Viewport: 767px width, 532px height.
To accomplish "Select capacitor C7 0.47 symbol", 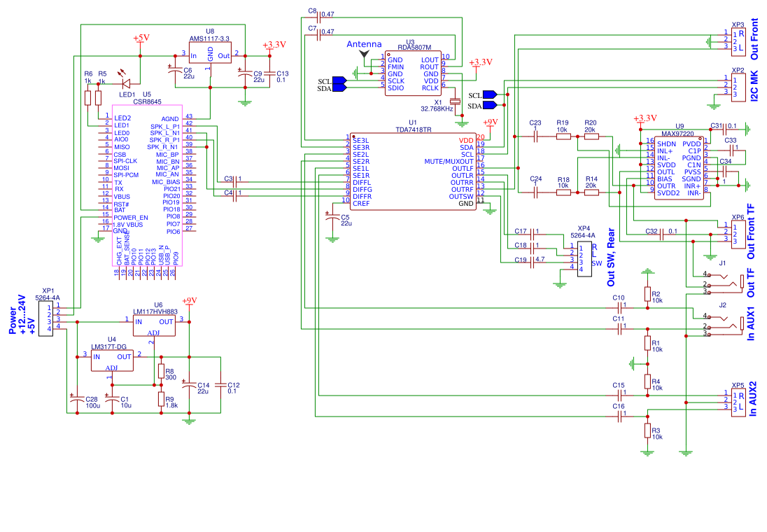I will (x=318, y=35).
